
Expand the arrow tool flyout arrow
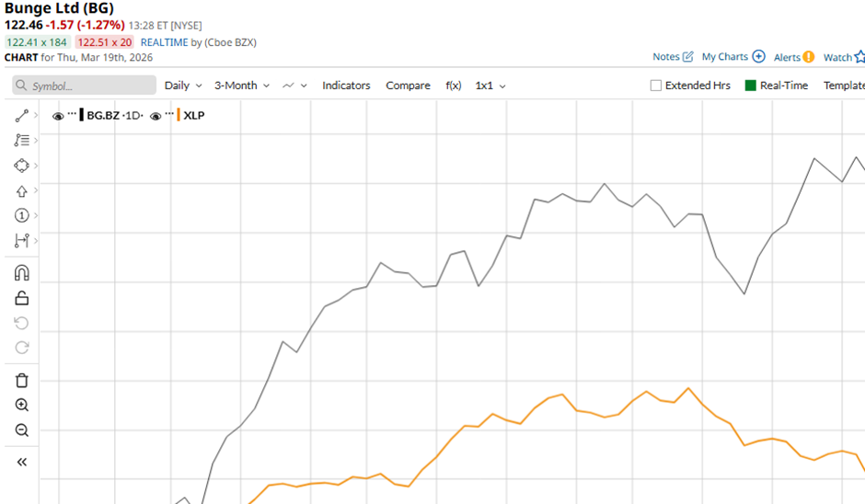36,190
